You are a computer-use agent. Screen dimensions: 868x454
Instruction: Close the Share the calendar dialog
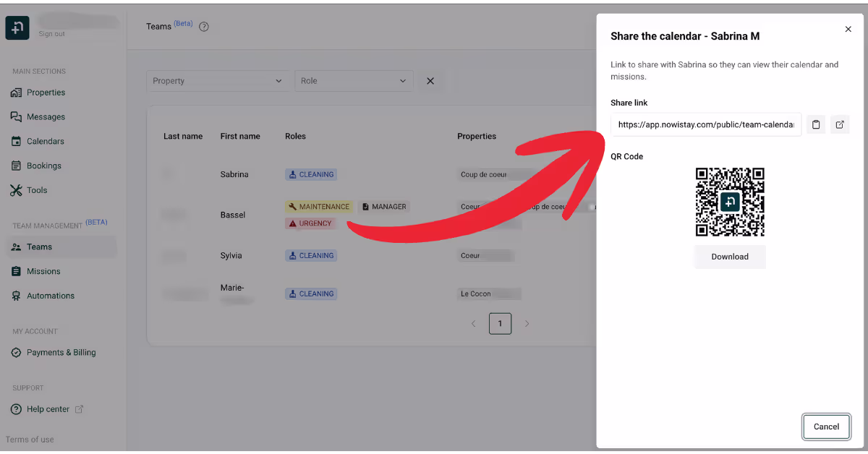848,29
